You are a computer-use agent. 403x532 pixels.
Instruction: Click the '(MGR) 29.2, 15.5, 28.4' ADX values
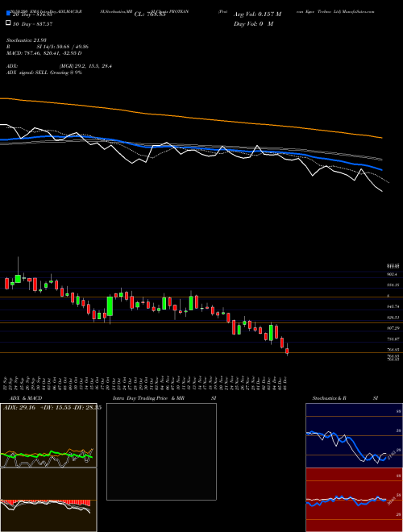click(85, 66)
